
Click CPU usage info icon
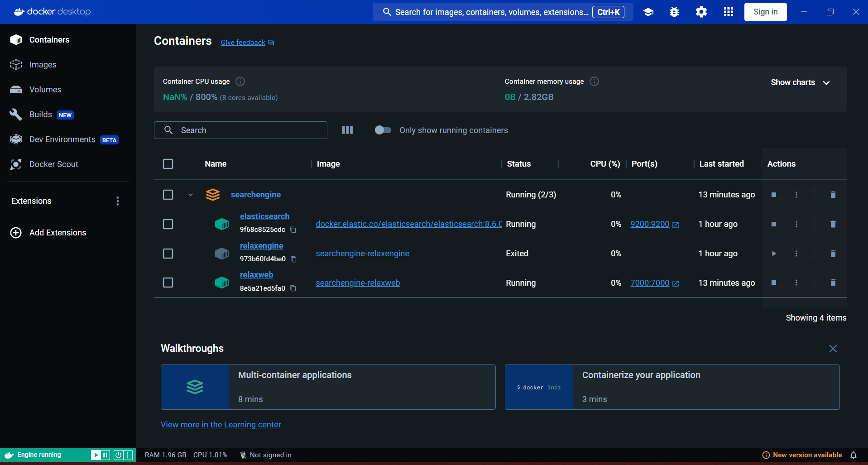(x=240, y=81)
